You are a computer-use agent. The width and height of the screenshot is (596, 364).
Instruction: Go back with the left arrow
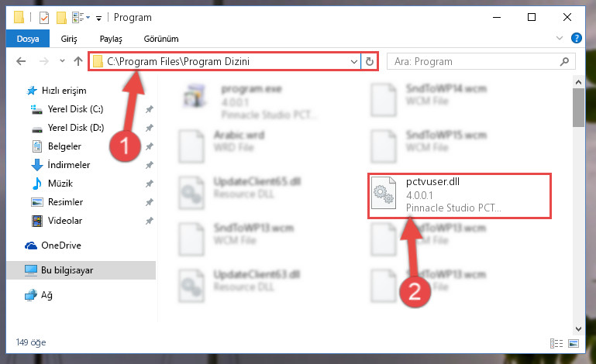(x=21, y=61)
